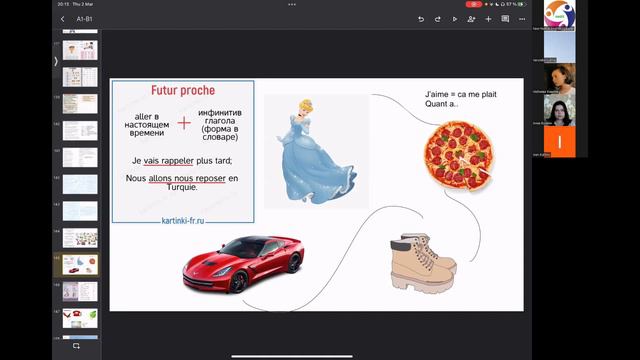Screen dimensions: 640x360
Task: Open the insert plus menu
Action: [x=488, y=19]
